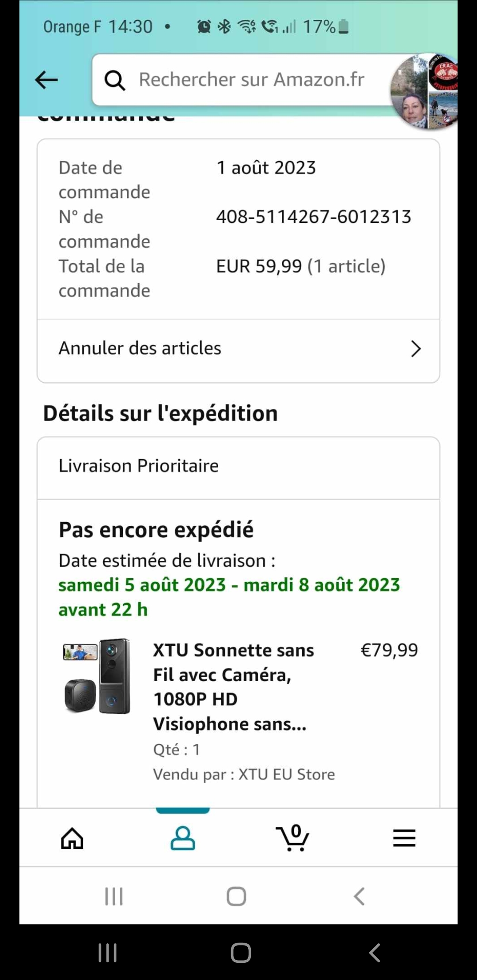Tap inner Android recent apps button
The image size is (477, 980).
point(114,897)
